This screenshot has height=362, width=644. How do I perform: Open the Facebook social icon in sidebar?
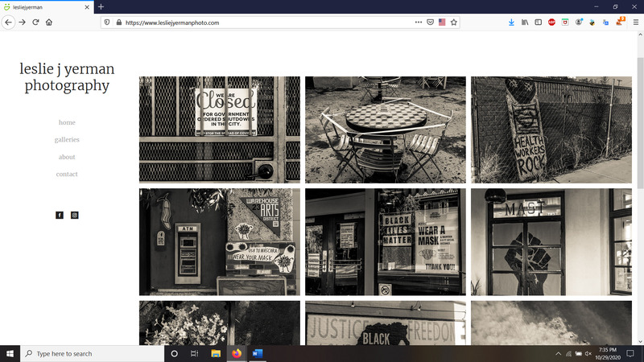(x=60, y=215)
